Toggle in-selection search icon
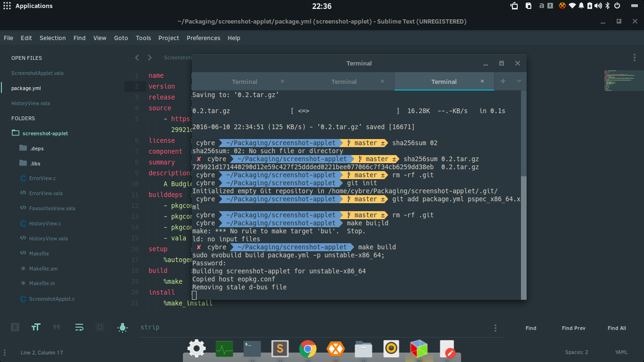Screen dimensions: 644x362 [x=100, y=327]
